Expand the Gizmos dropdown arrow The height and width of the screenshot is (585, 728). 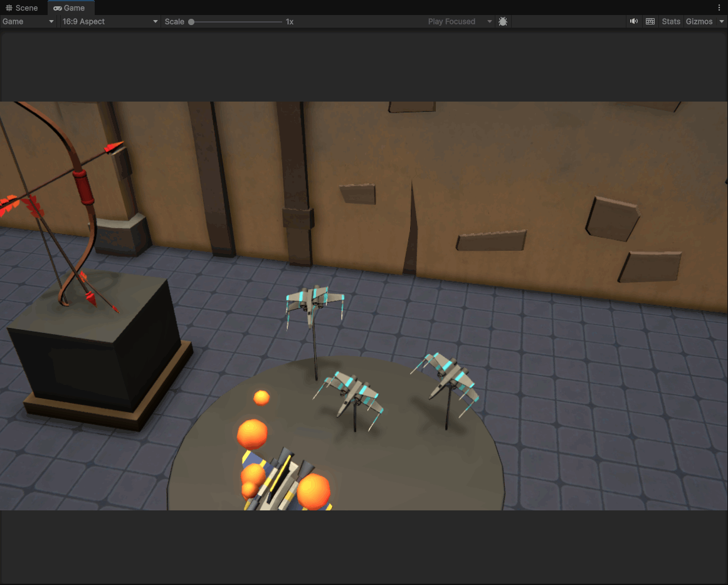722,21
